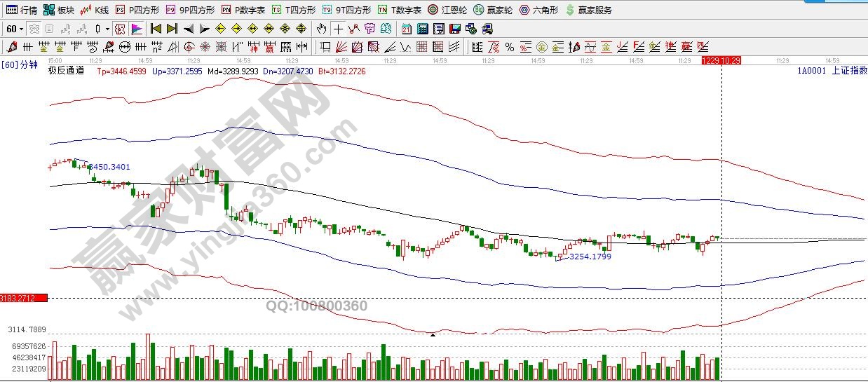Open the 行情 market quotes view
The height and width of the screenshot is (382, 868).
pyautogui.click(x=21, y=10)
